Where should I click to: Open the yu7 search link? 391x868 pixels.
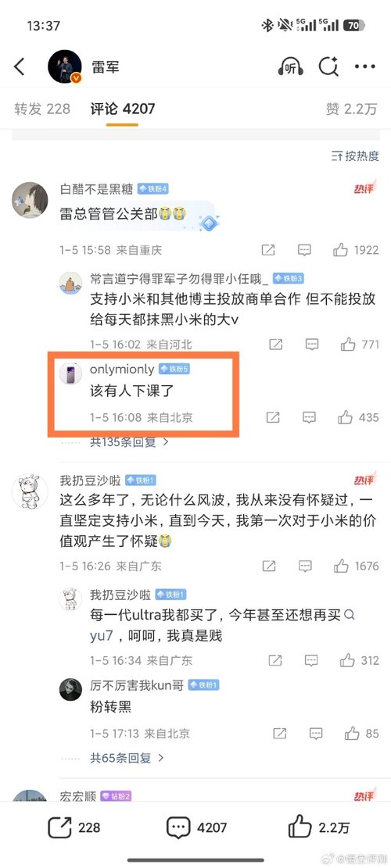tap(102, 636)
